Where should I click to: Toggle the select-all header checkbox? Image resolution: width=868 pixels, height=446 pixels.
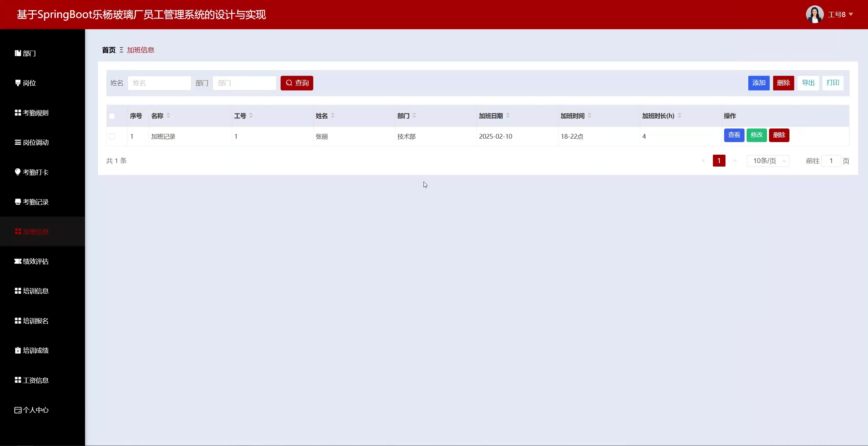click(x=112, y=116)
